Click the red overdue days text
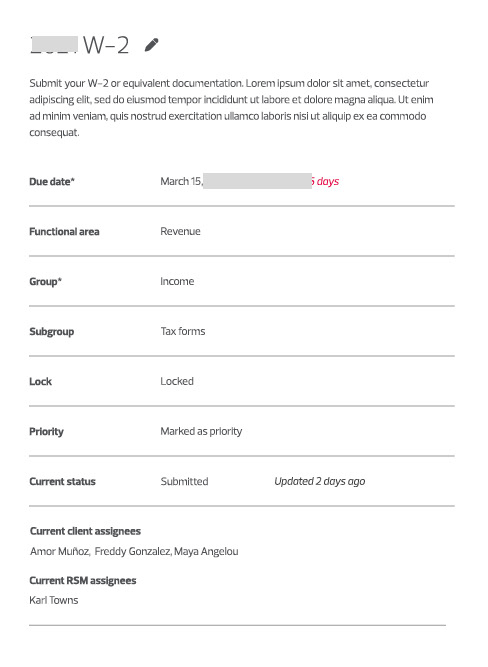This screenshot has height=667, width=488. pyautogui.click(x=325, y=181)
